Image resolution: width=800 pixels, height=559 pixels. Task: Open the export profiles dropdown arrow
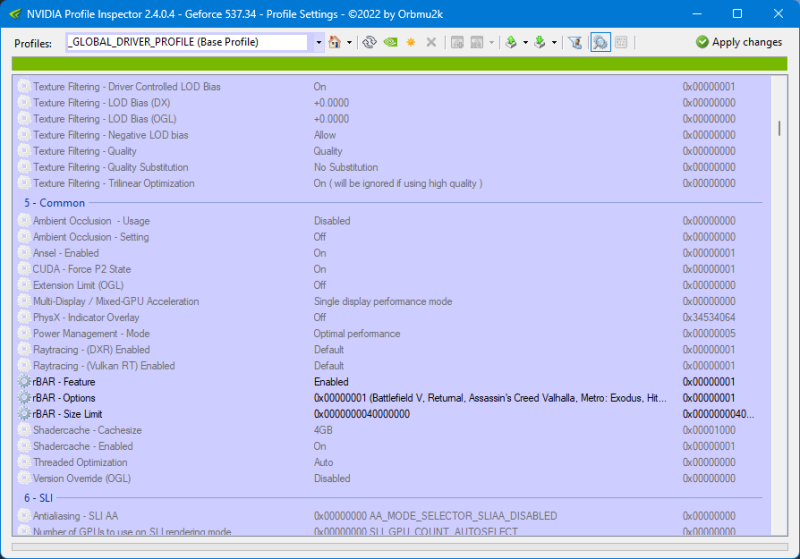click(525, 42)
